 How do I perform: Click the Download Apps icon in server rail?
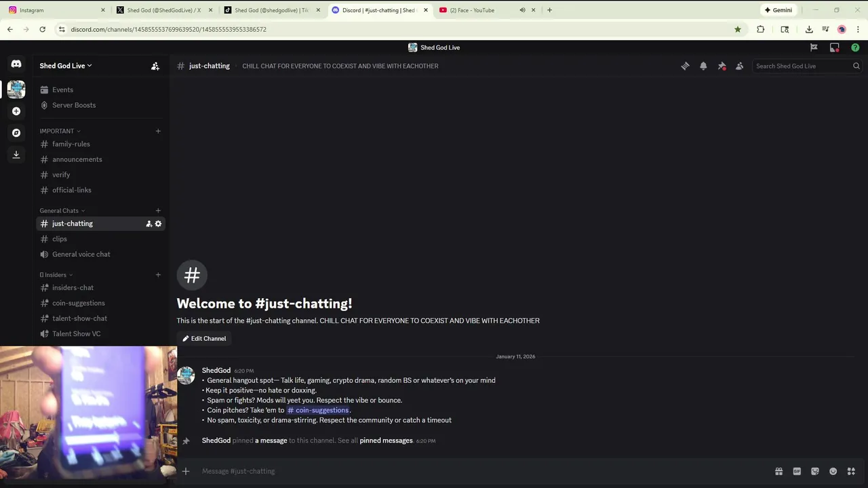16,155
